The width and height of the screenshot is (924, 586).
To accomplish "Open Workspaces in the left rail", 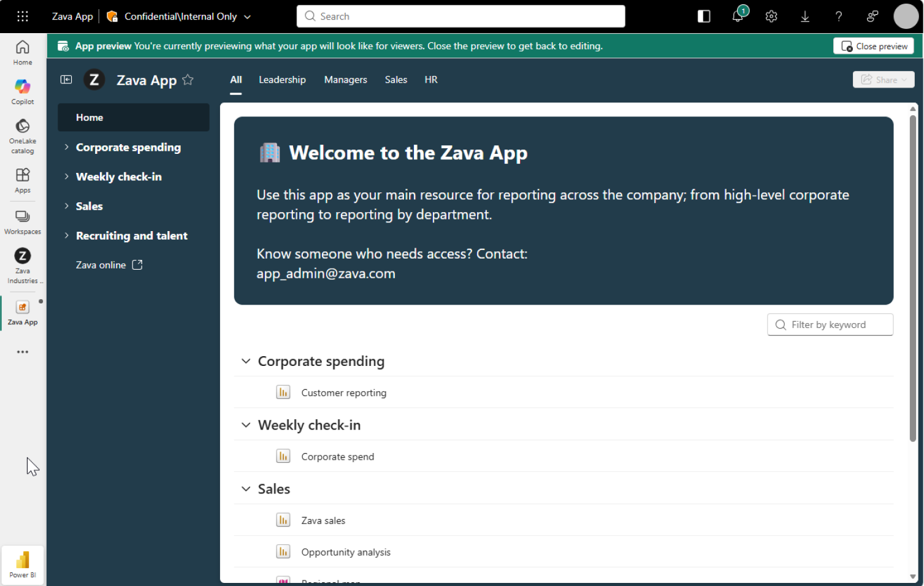I will [x=23, y=222].
